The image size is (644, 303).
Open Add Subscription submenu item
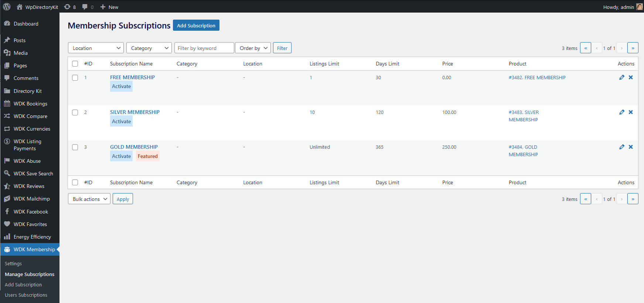23,285
